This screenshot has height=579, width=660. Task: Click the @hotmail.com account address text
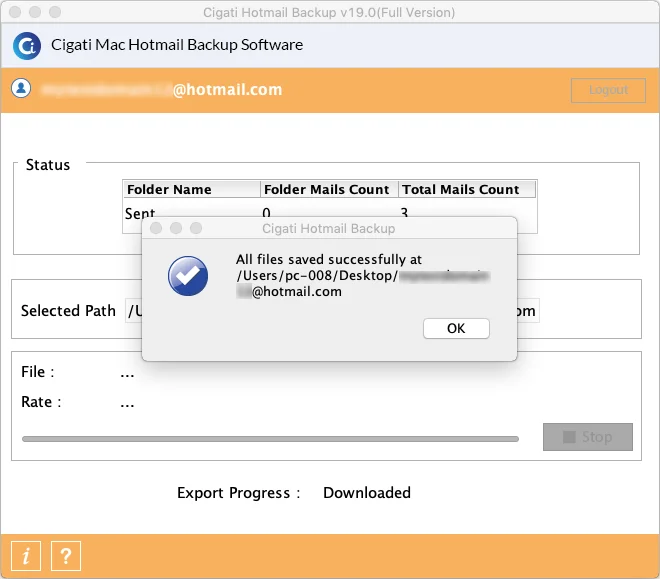pos(228,90)
